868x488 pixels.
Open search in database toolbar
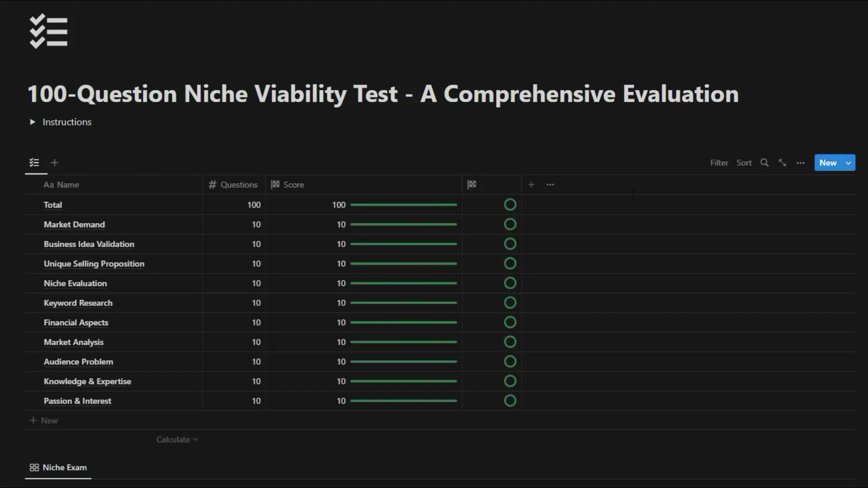[x=764, y=163]
